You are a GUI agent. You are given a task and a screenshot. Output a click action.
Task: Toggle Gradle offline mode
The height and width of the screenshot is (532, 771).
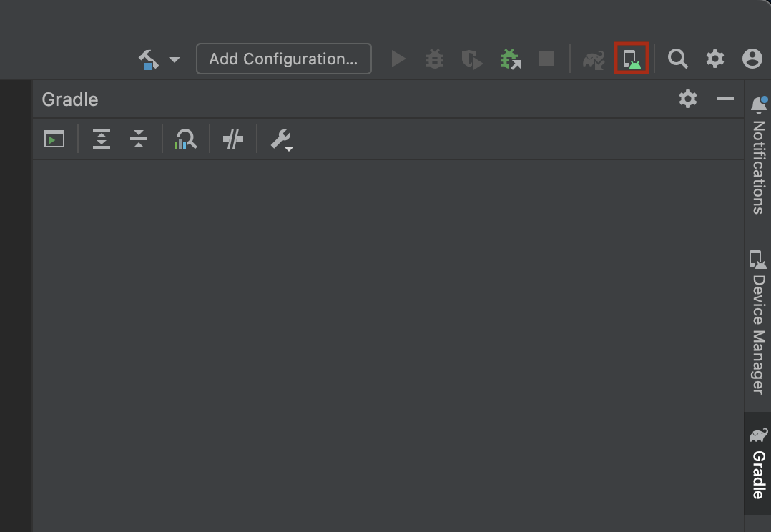[232, 139]
